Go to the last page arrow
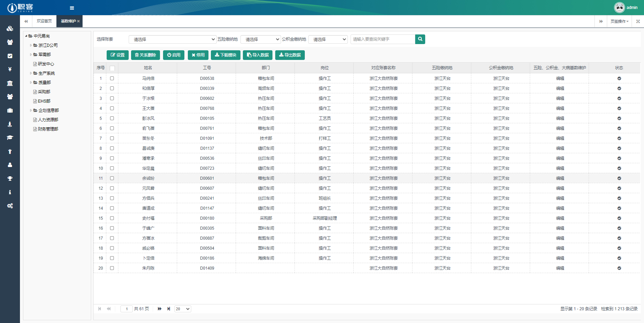The height and width of the screenshot is (323, 644). coord(169,309)
